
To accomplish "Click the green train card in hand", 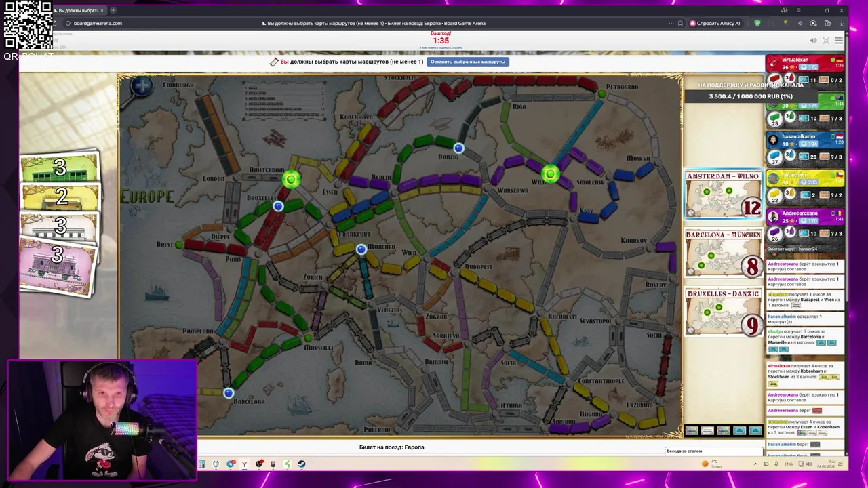I will coord(60,167).
